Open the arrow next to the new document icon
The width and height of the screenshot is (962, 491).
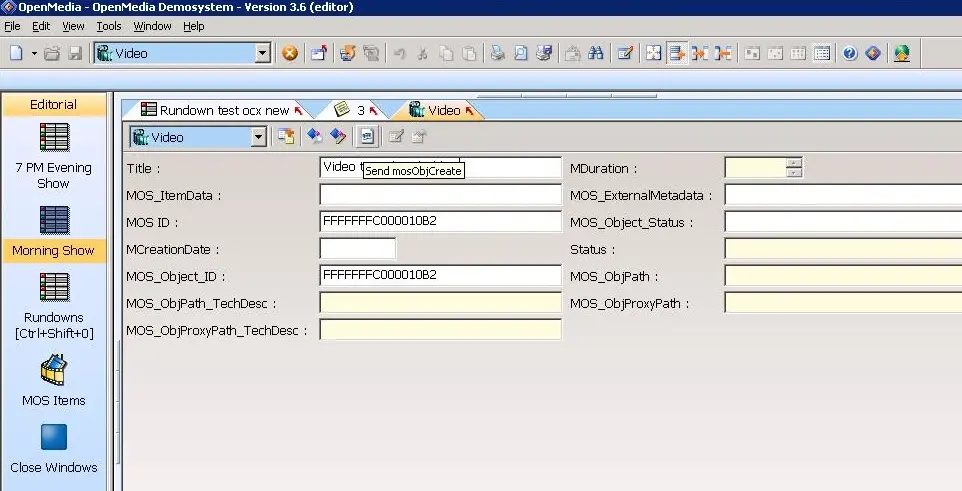(34, 53)
